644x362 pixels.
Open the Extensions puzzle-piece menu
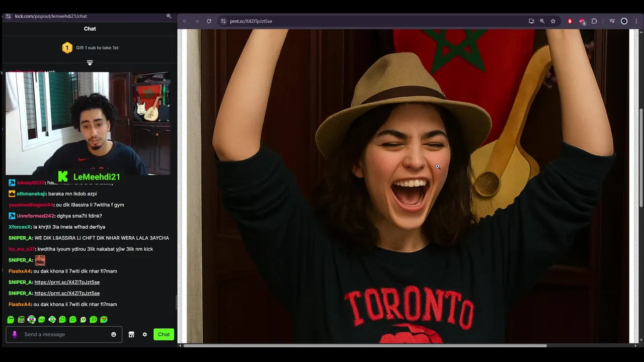coord(594,21)
